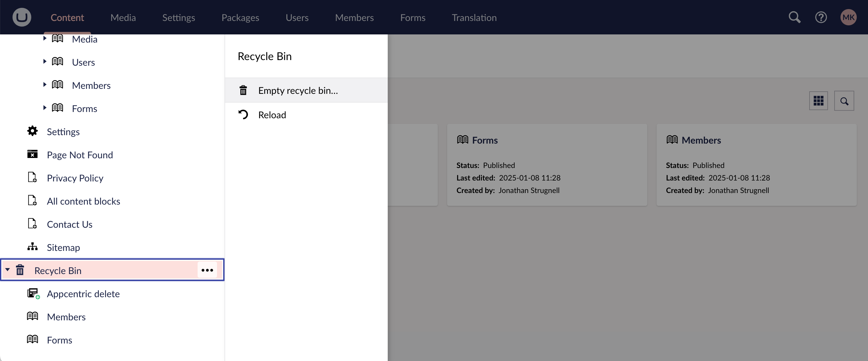Choose Empty recycle bin... action
This screenshot has height=361, width=868.
(x=306, y=90)
